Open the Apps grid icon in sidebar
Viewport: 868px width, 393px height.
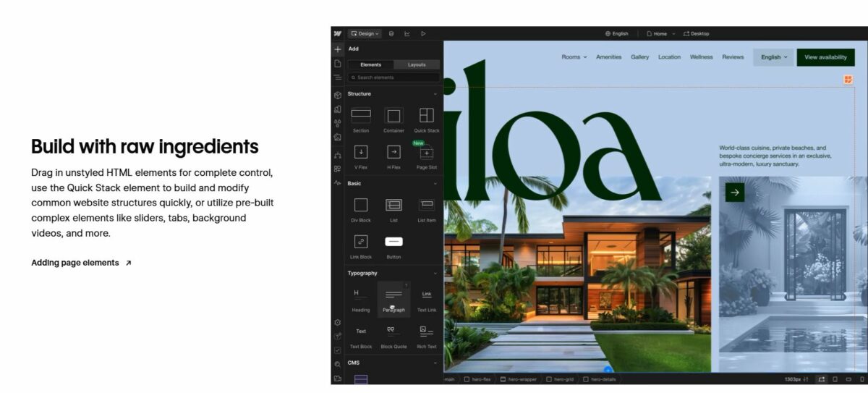(338, 169)
